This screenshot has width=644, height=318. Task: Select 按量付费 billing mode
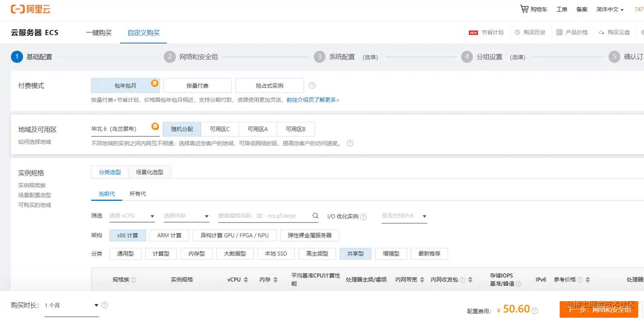tap(197, 85)
